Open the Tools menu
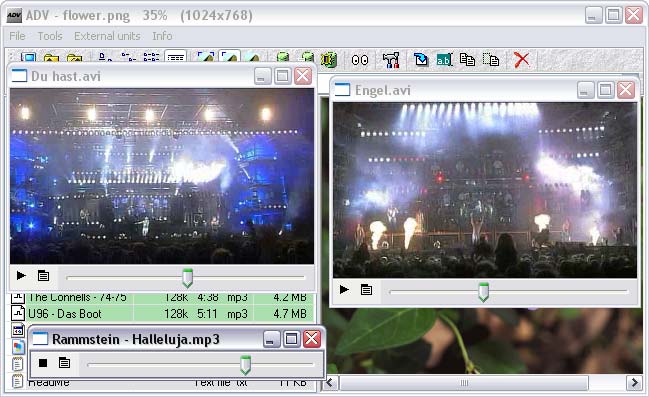The width and height of the screenshot is (649, 397). click(50, 36)
